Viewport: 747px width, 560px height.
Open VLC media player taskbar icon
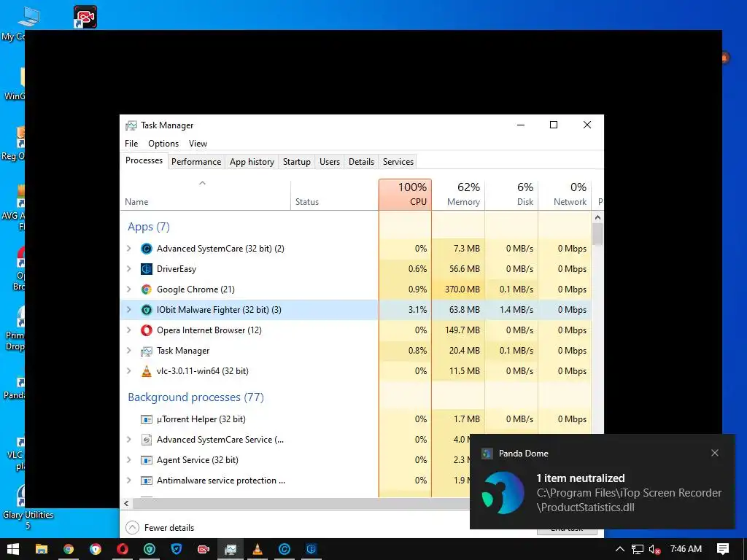pyautogui.click(x=258, y=549)
